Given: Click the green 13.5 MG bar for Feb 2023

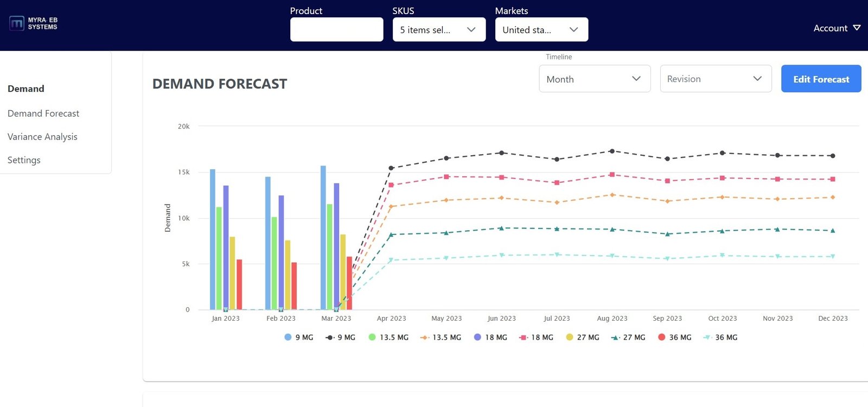Looking at the screenshot, I should coord(275,263).
